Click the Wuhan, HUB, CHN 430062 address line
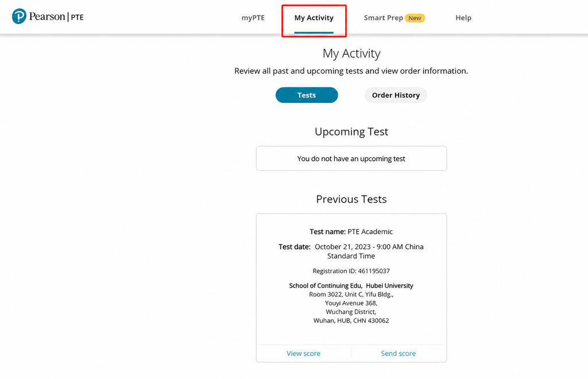The height and width of the screenshot is (379, 588). (x=351, y=320)
